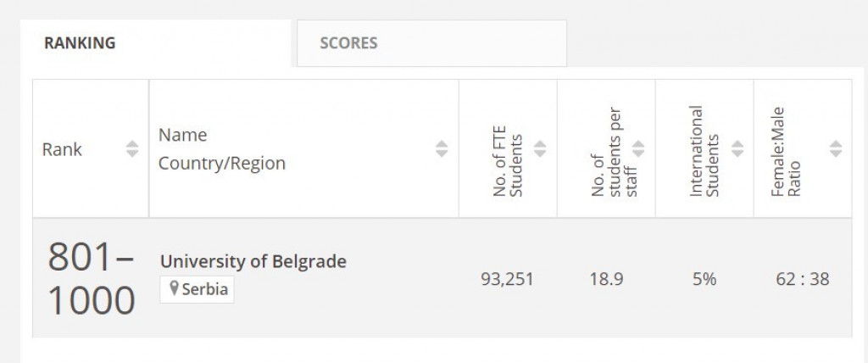Select the RANKING tab
Viewport: 868px width, 363px height.
coord(80,43)
